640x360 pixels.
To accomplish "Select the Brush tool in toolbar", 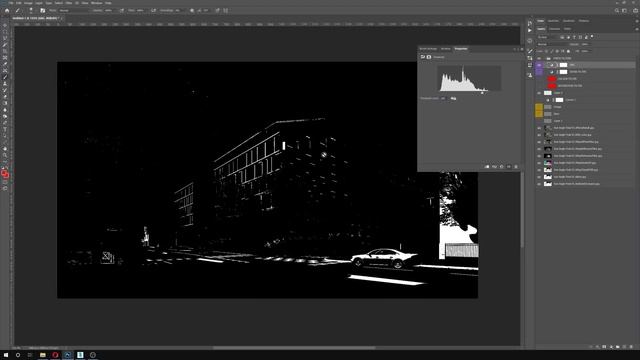I will pyautogui.click(x=5, y=77).
